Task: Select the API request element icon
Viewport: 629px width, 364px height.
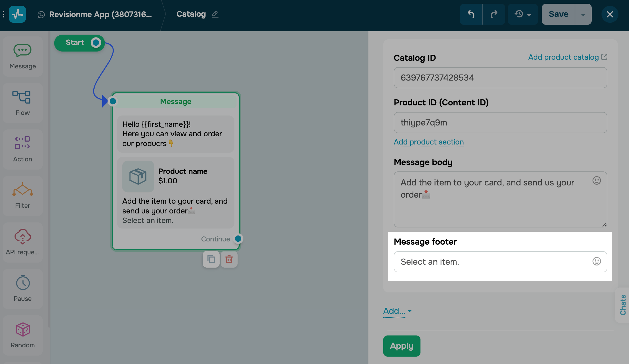Action: (x=22, y=236)
